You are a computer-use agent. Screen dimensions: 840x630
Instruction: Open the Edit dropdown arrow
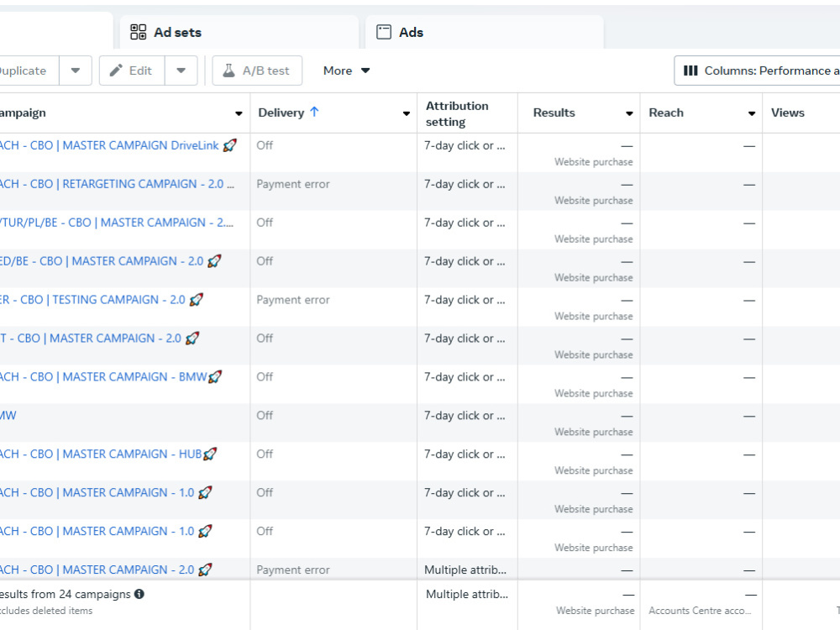point(181,71)
